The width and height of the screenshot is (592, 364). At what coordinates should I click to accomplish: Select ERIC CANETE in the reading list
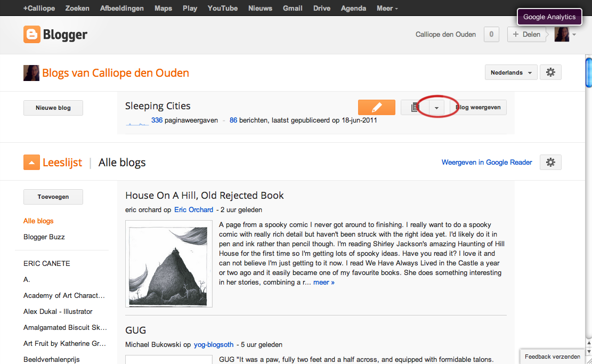coord(47,264)
